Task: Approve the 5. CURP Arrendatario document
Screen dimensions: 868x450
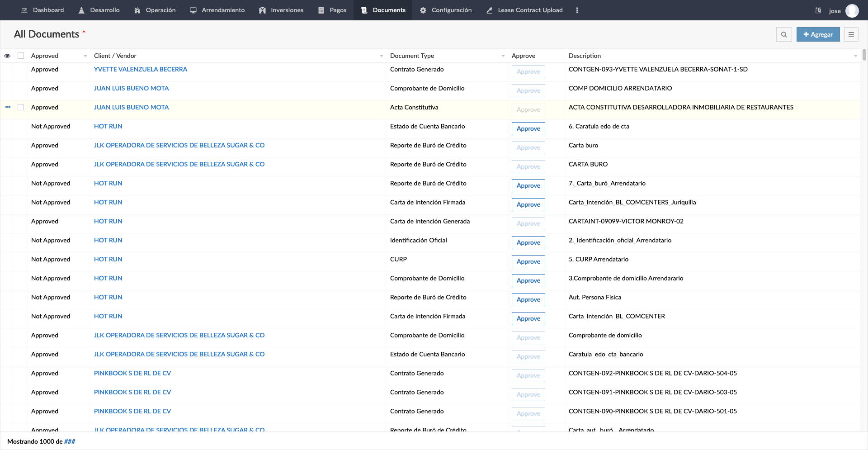Action: point(528,261)
